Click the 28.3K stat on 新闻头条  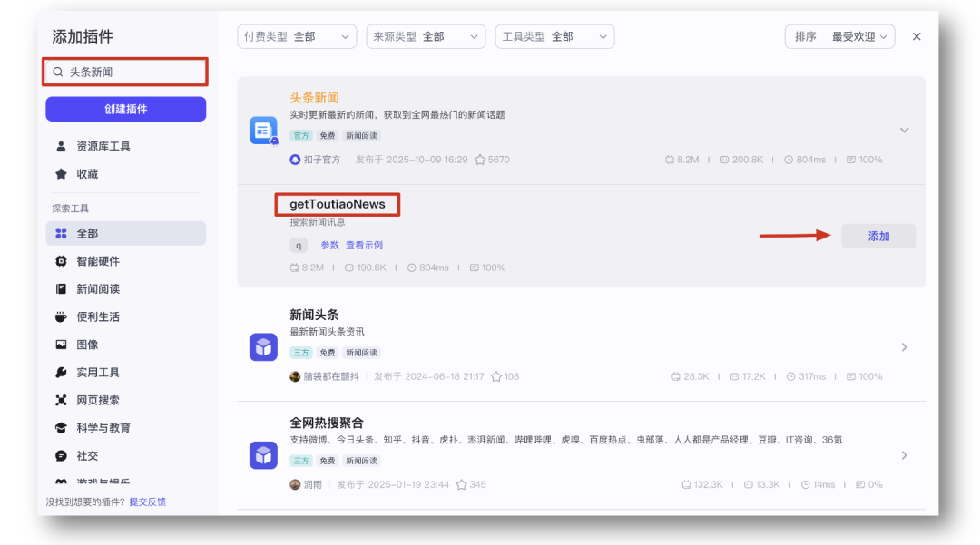690,376
